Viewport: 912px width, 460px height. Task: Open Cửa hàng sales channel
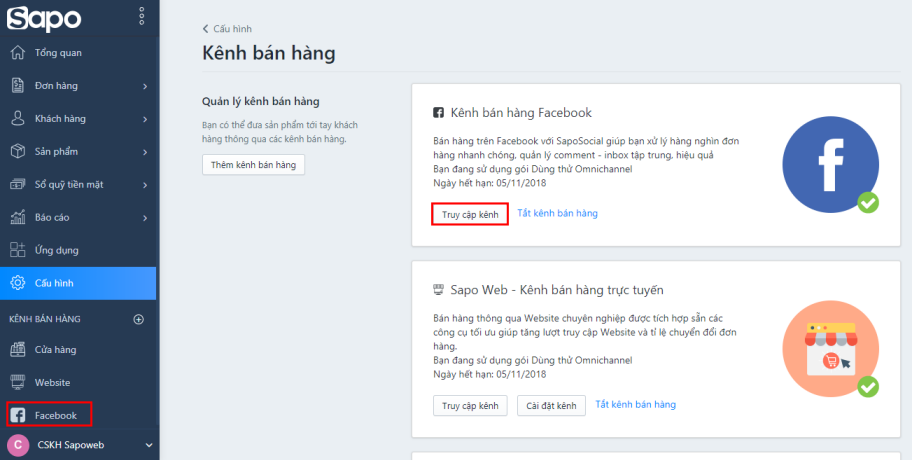coord(78,350)
